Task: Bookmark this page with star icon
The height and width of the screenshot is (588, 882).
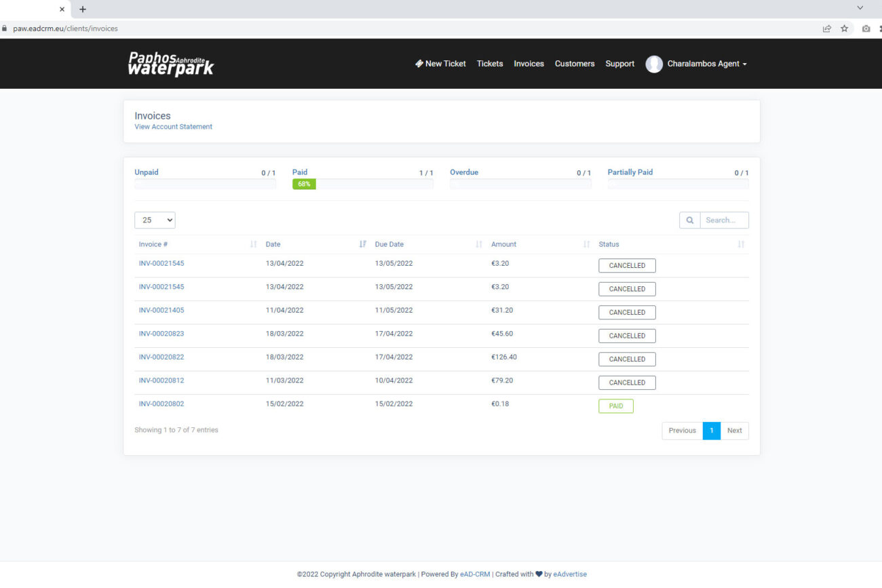Action: (x=844, y=28)
